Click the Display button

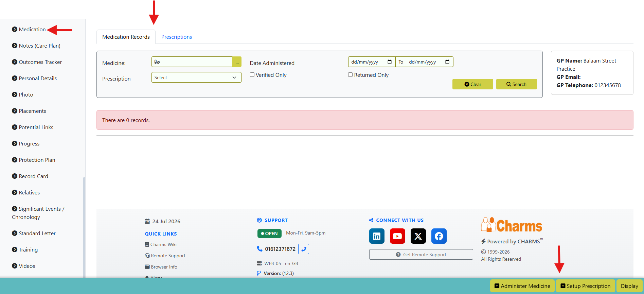point(629,286)
